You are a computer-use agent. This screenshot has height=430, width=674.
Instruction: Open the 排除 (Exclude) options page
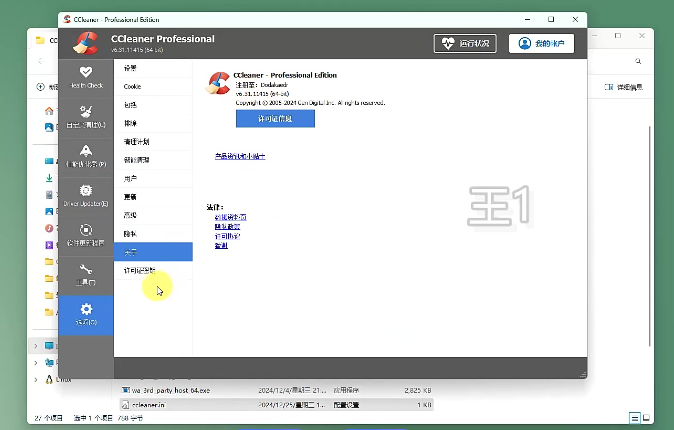(153, 123)
